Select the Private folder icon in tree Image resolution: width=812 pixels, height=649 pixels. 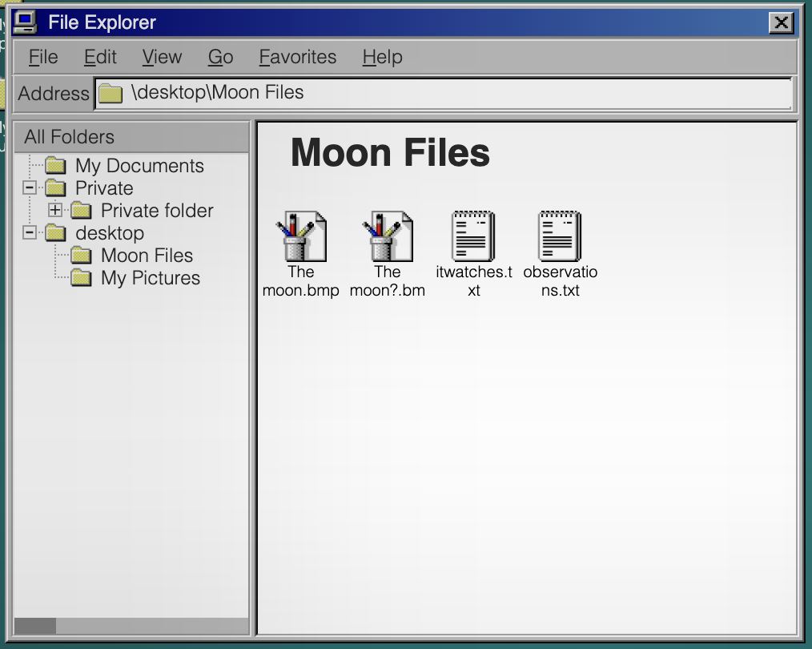tap(55, 188)
